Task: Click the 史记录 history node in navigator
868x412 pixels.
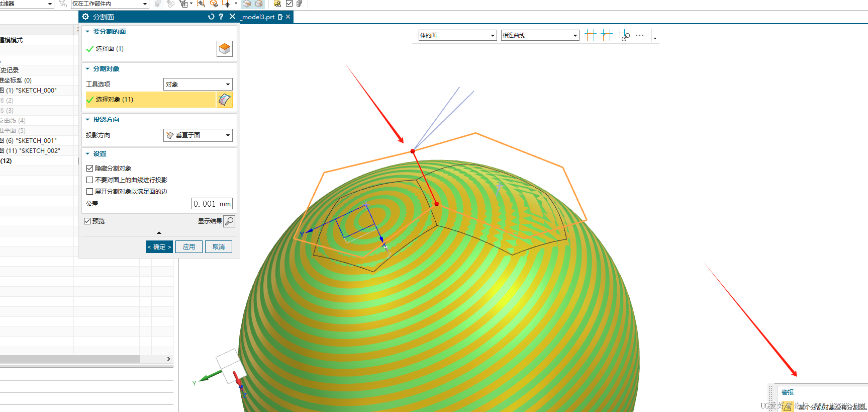Action: pos(10,70)
